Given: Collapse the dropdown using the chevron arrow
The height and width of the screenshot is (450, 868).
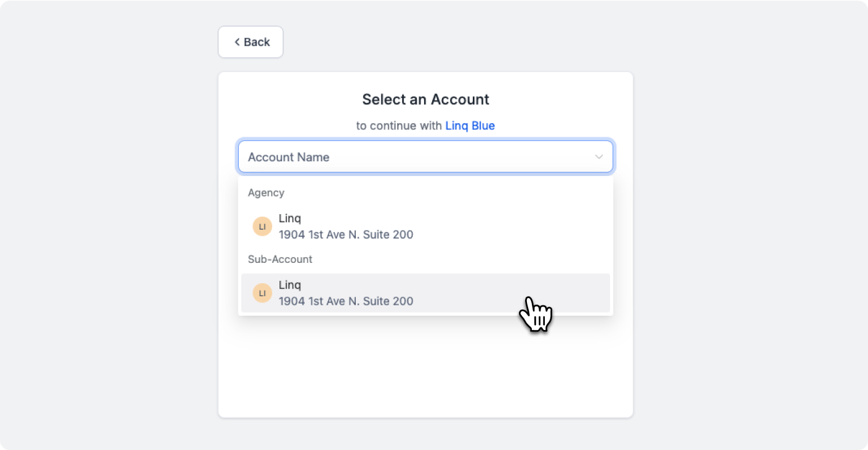Looking at the screenshot, I should (x=598, y=157).
